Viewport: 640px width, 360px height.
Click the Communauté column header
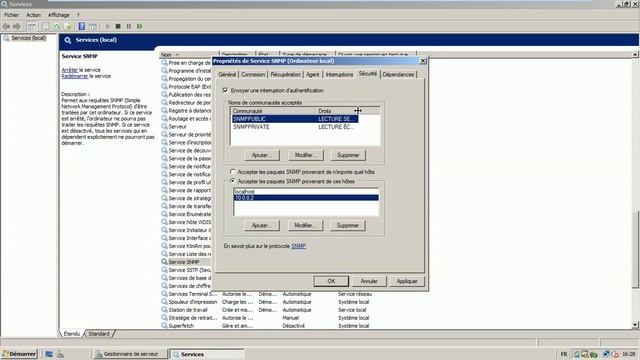pyautogui.click(x=273, y=111)
